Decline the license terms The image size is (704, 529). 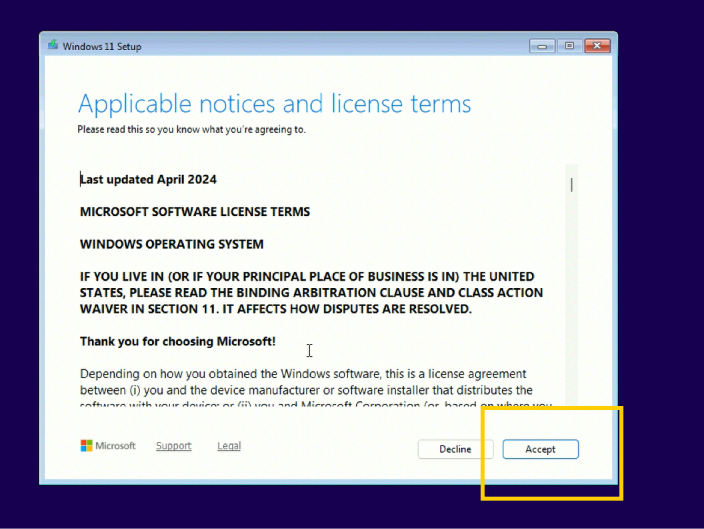pyautogui.click(x=455, y=449)
